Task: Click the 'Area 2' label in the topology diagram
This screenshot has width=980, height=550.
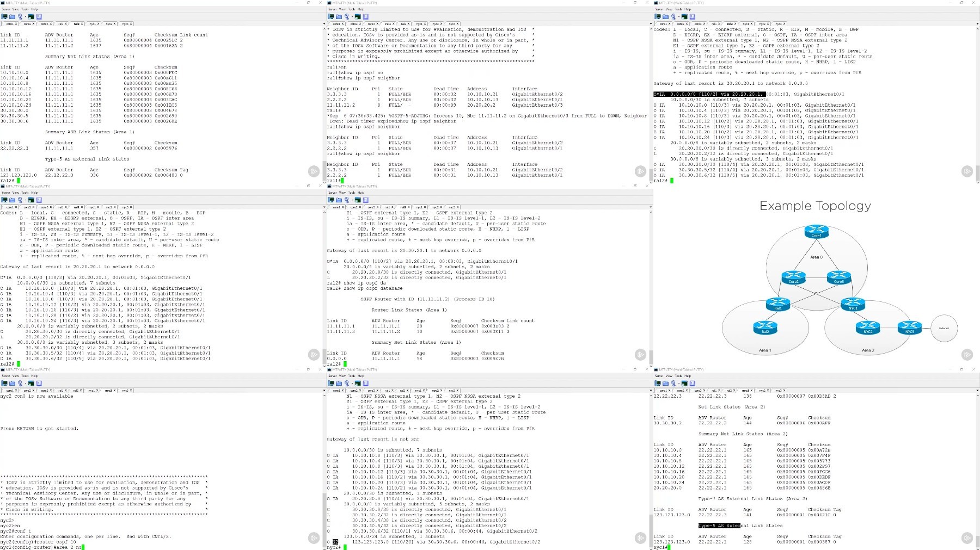Action: pos(868,350)
